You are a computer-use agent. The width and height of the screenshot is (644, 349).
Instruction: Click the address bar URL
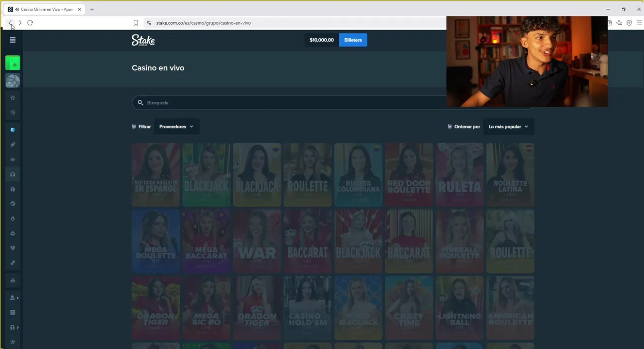tap(204, 23)
